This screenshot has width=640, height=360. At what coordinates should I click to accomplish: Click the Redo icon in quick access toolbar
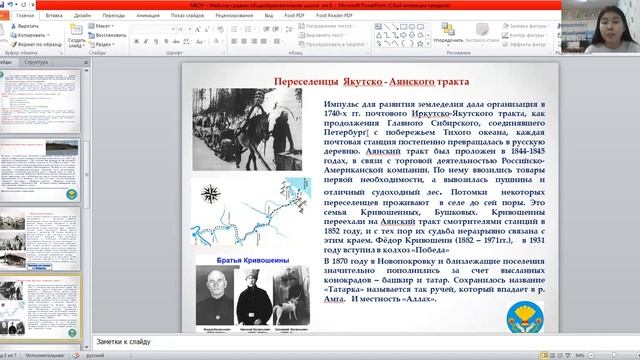click(23, 5)
